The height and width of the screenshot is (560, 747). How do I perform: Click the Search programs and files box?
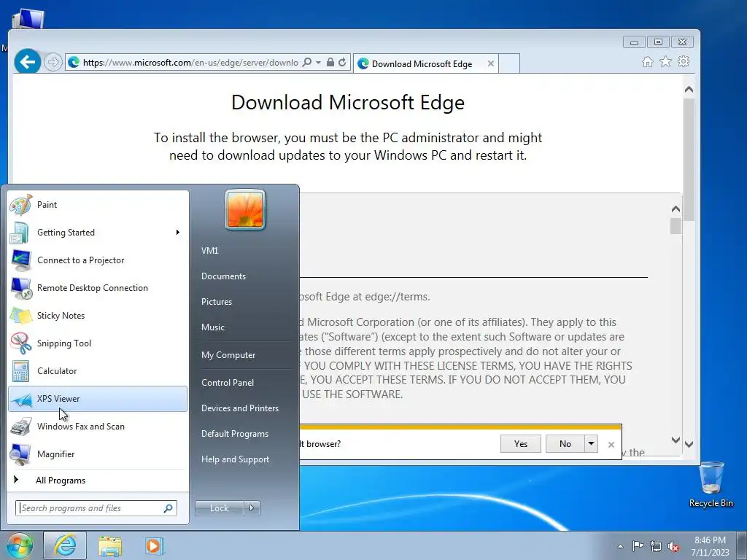96,508
